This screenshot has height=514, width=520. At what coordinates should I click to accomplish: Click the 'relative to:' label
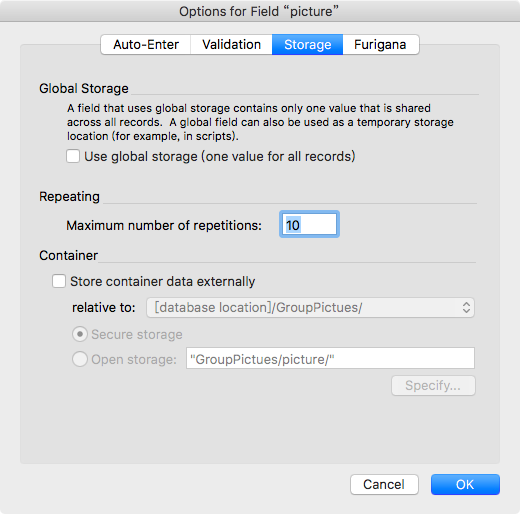104,307
